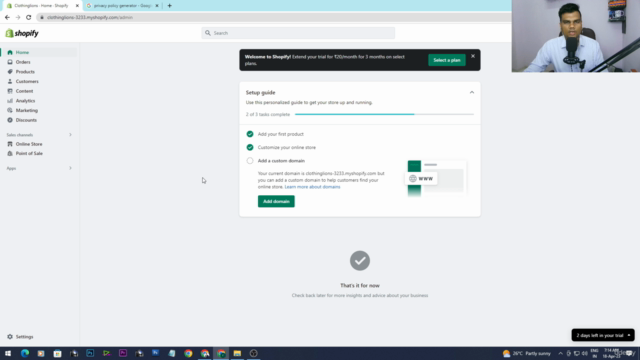Click the Orders inbox icon
640x360 pixels.
[x=10, y=62]
